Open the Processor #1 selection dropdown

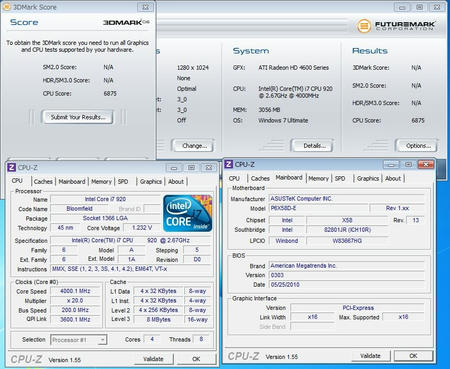(79, 340)
